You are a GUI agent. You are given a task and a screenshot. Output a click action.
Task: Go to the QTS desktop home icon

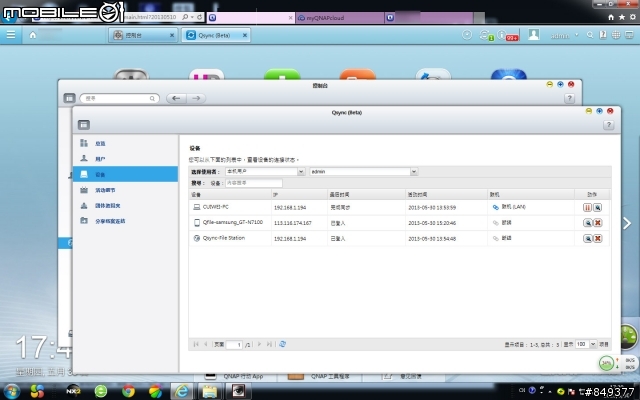click(x=33, y=35)
